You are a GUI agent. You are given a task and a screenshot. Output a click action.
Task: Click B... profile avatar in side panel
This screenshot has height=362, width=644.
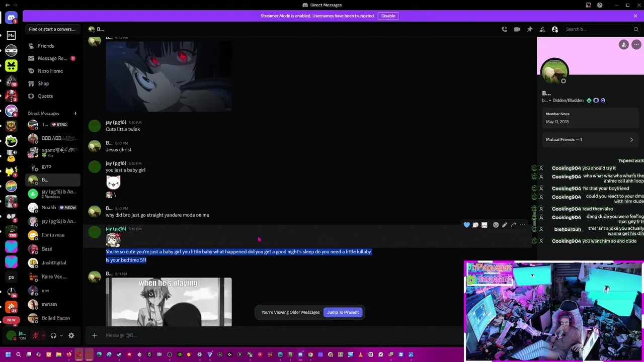(x=554, y=71)
